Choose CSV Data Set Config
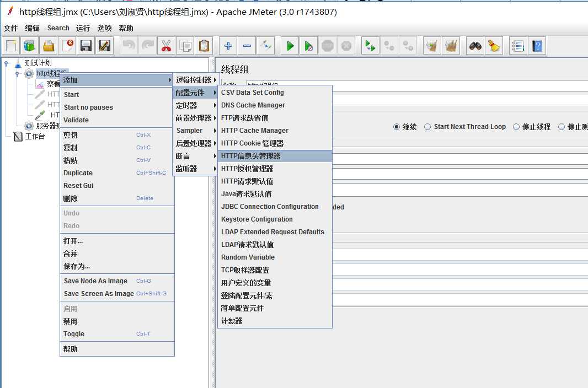Image resolution: width=588 pixels, height=388 pixels. (x=275, y=93)
